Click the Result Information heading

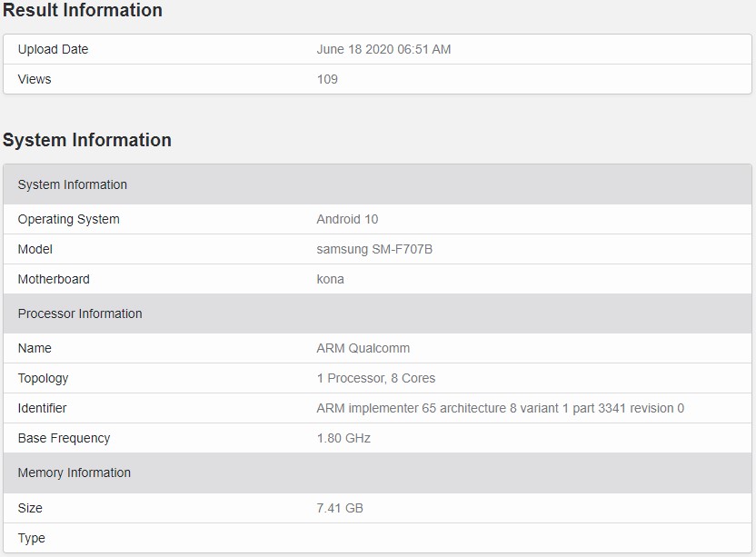pos(83,10)
